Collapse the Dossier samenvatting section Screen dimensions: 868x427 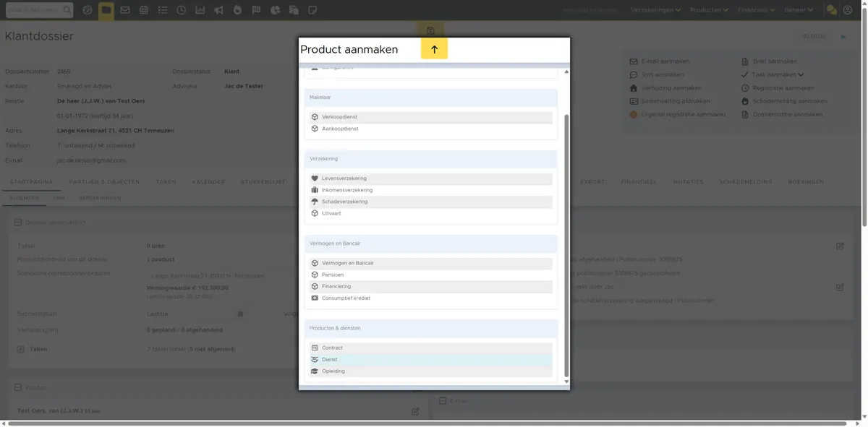[18, 223]
